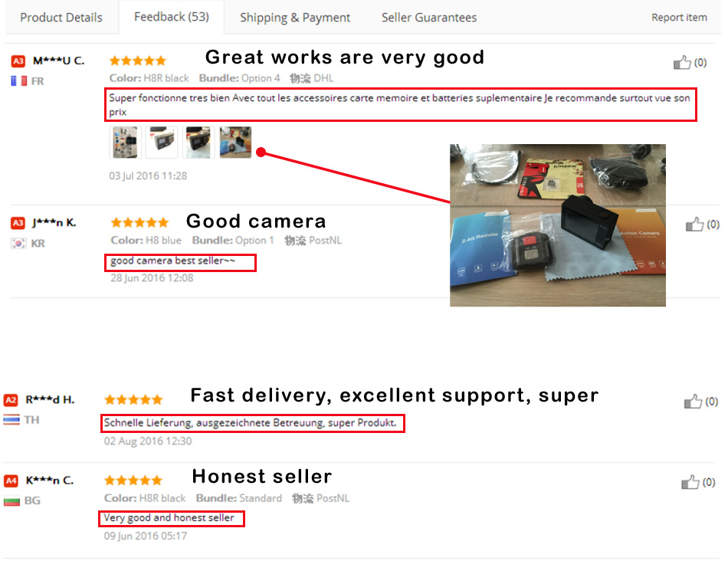Open Shipping & Payment tab

[x=295, y=18]
